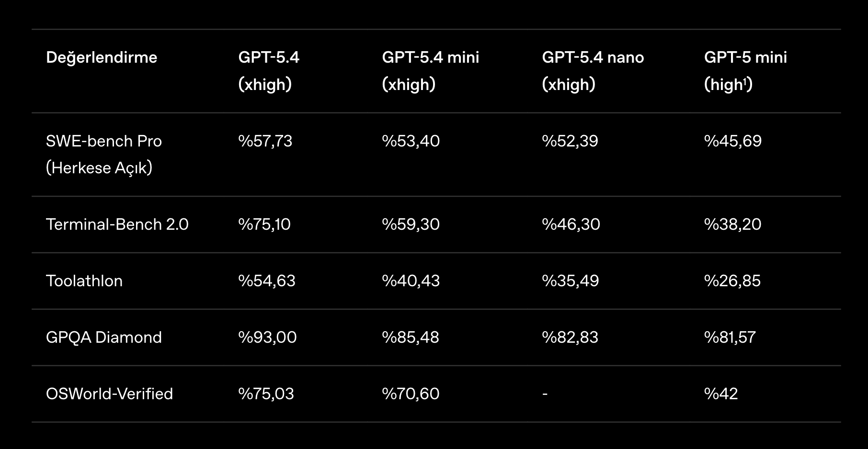Click the Terminal-Bench 2.0 row label
This screenshot has width=868, height=449.
pyautogui.click(x=117, y=224)
